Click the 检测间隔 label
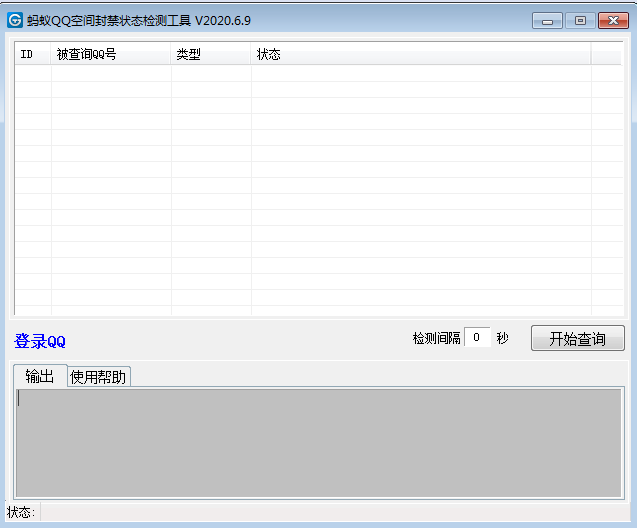 point(436,338)
